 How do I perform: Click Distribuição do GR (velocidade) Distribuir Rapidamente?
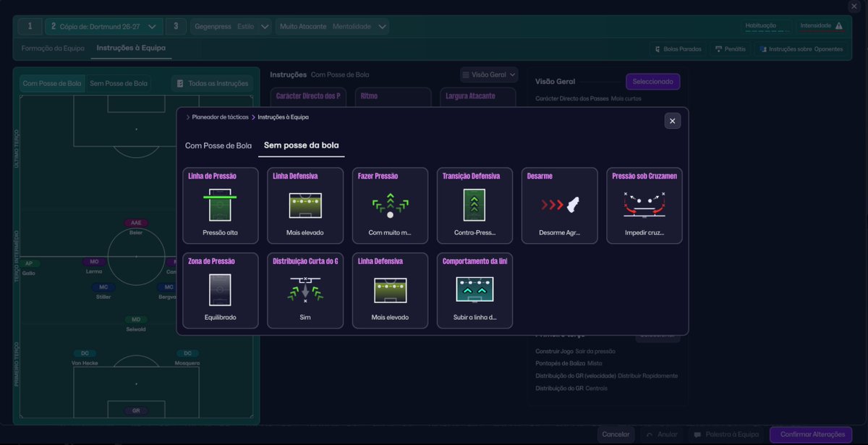pyautogui.click(x=607, y=376)
